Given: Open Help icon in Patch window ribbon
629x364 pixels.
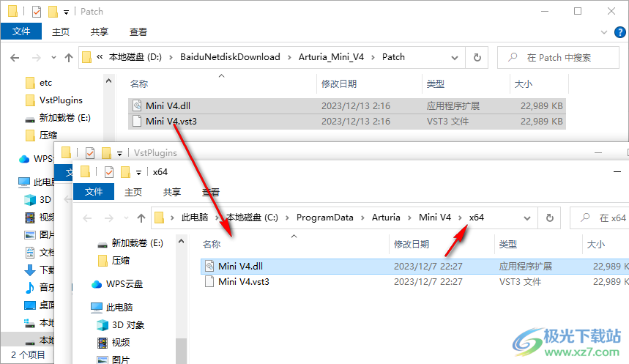Looking at the screenshot, I should tap(618, 32).
